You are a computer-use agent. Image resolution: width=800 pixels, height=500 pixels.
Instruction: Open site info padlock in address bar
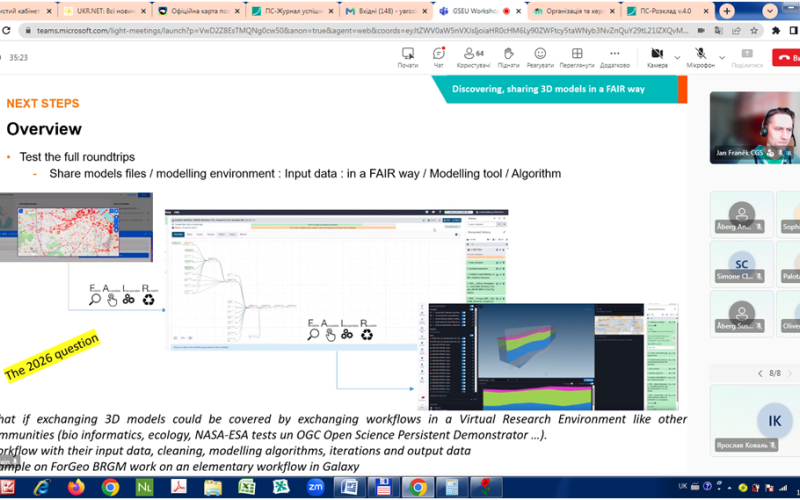click(x=28, y=31)
